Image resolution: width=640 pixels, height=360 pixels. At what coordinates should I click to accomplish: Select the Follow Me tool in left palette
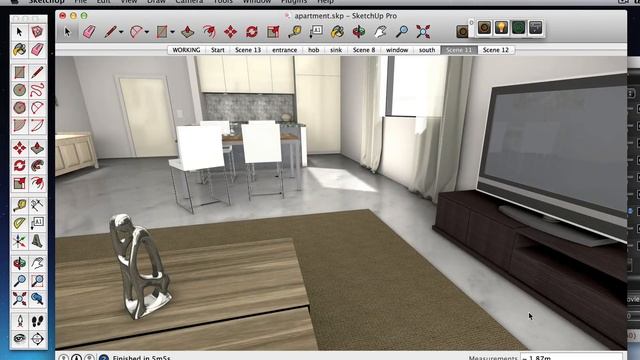click(x=37, y=165)
